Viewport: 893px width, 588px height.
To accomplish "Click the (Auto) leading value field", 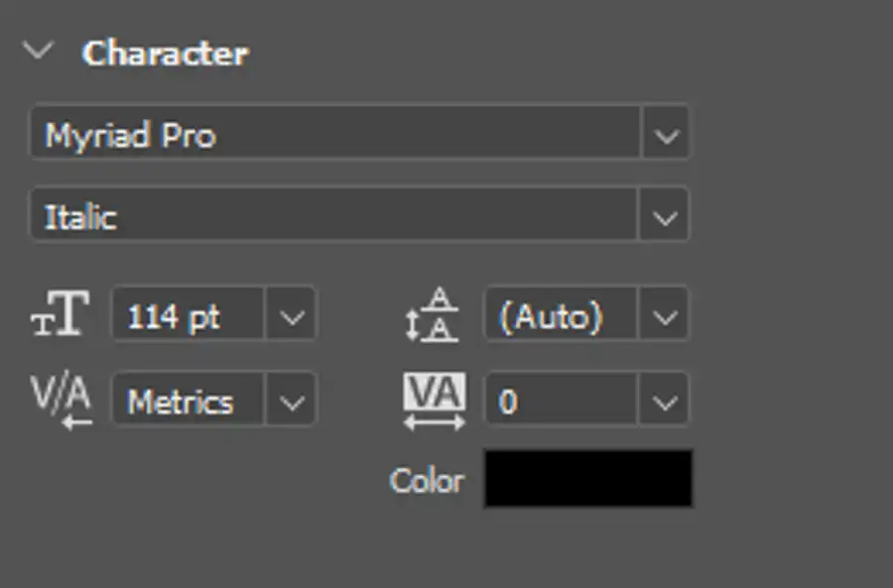I will tap(561, 313).
